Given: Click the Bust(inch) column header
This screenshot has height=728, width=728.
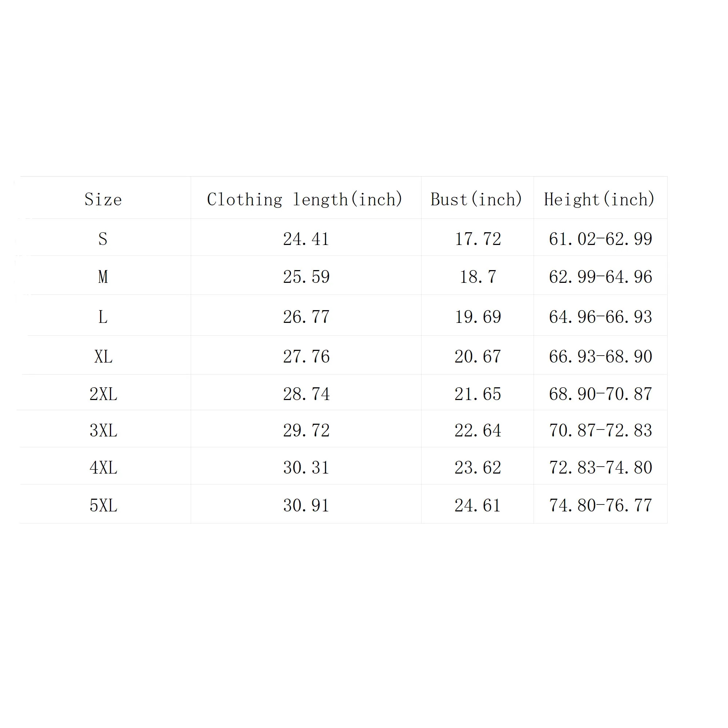Looking at the screenshot, I should point(476,199).
